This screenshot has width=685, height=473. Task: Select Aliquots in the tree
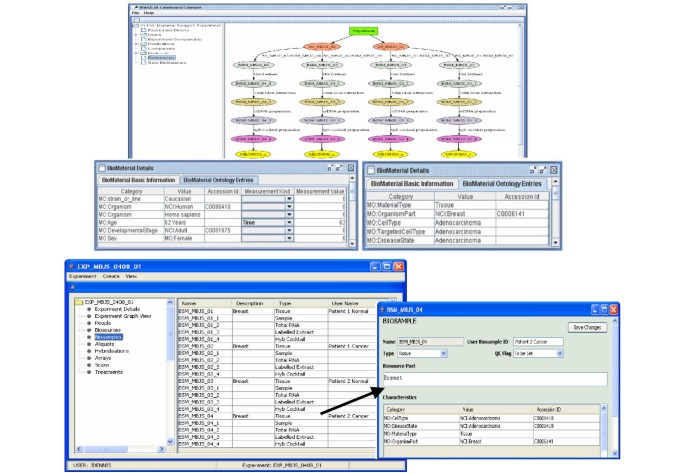[104, 344]
